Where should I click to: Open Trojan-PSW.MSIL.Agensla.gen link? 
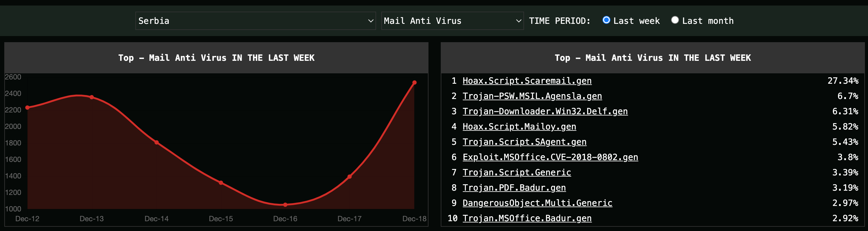(x=532, y=96)
